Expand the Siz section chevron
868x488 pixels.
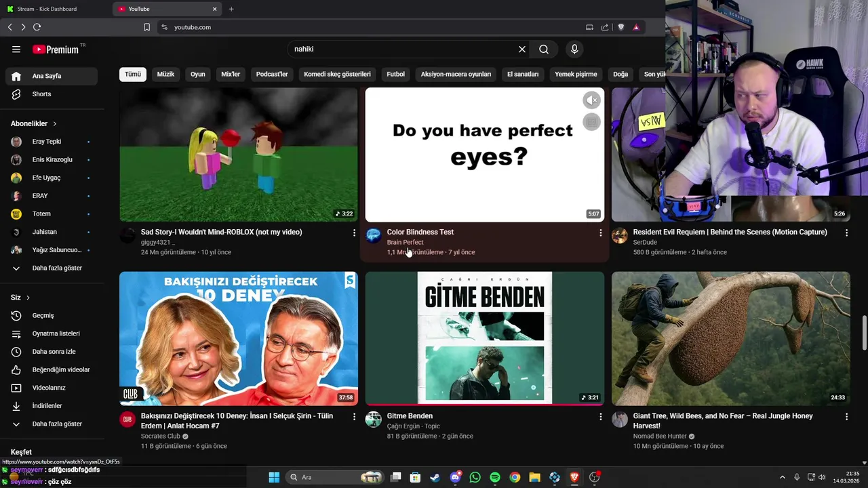[x=28, y=298]
